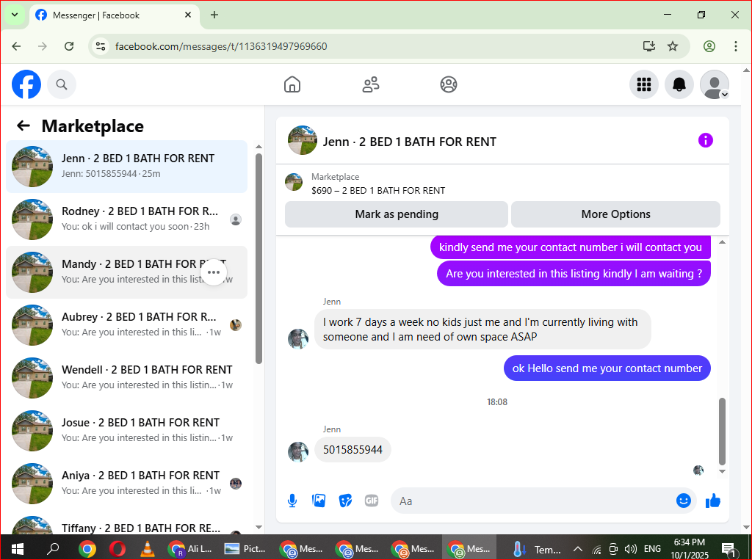Open the Windows notification center
The width and height of the screenshot is (752, 560).
729,549
